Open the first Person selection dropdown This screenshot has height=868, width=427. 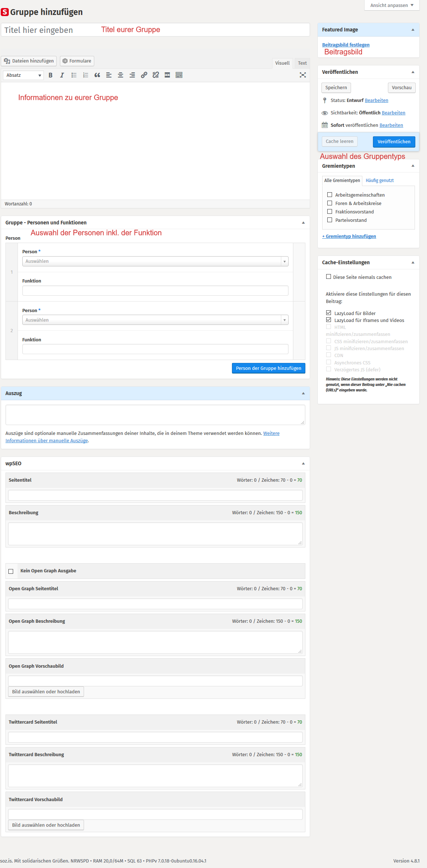point(155,261)
